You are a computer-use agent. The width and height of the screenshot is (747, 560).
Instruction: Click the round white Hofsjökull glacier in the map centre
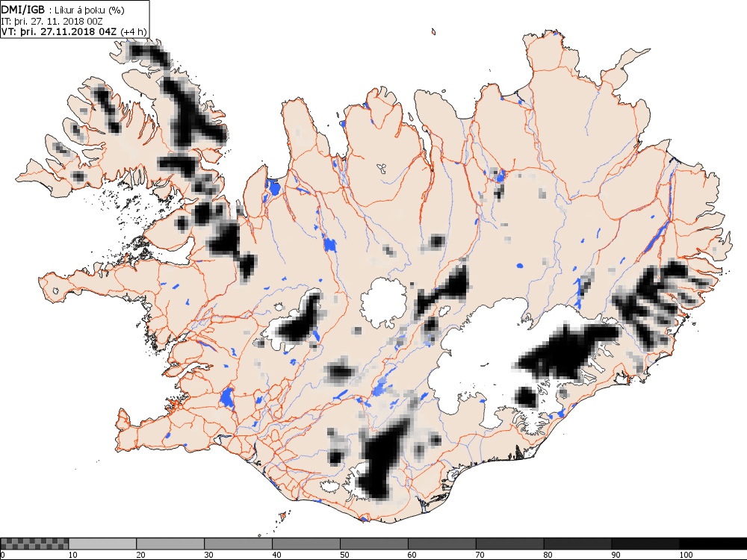pos(385,303)
